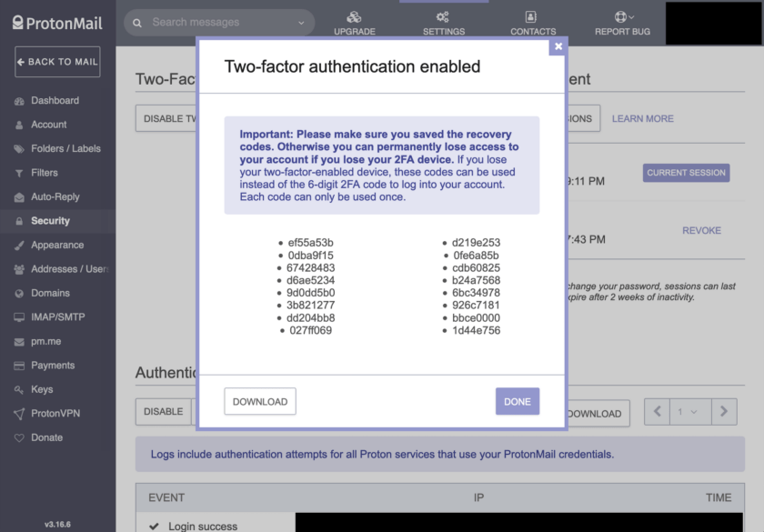Click the Dashboard gauge icon
The image size is (764, 532).
tap(19, 101)
